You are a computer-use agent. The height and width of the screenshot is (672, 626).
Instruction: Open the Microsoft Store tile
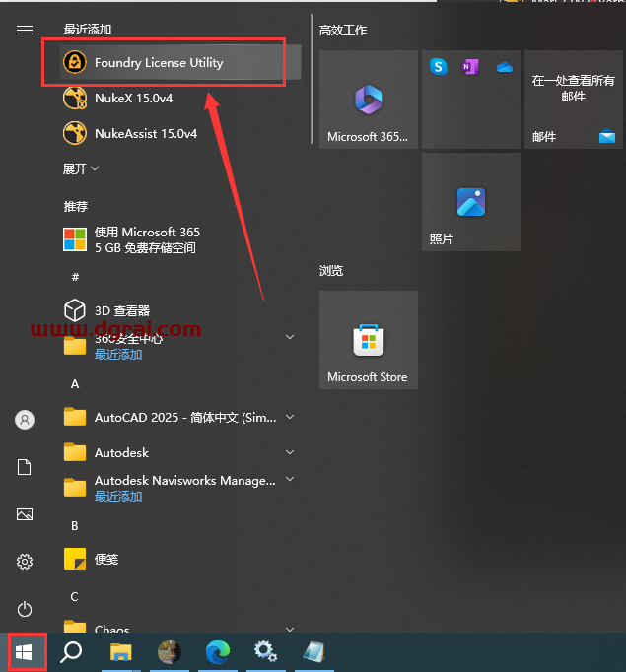point(369,340)
